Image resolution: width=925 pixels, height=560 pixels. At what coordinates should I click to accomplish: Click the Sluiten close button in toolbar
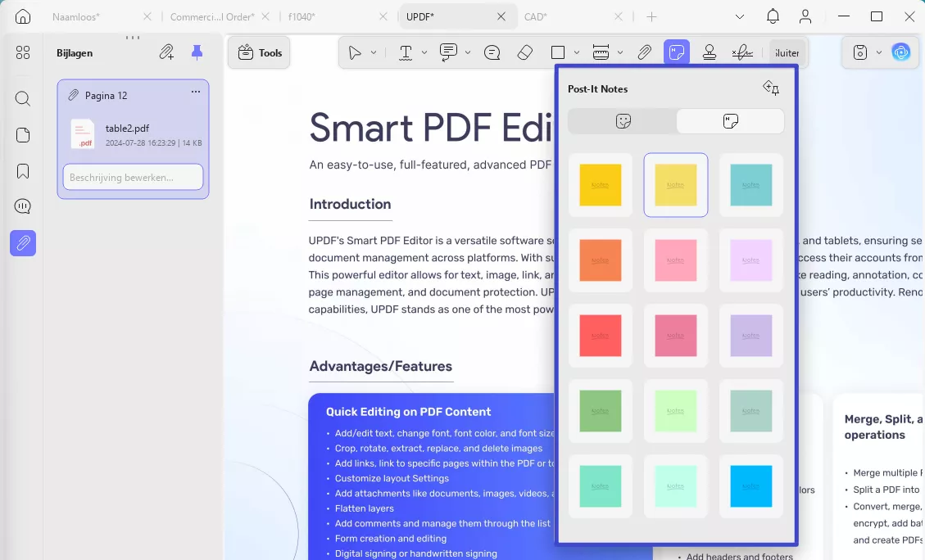[x=787, y=53]
